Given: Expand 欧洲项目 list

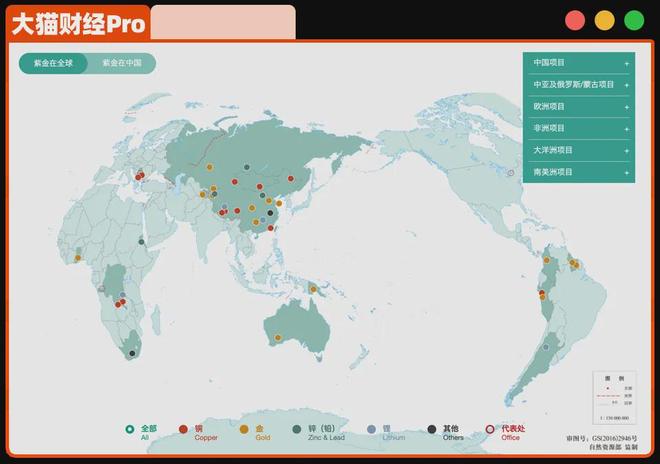Looking at the screenshot, I should point(580,107).
